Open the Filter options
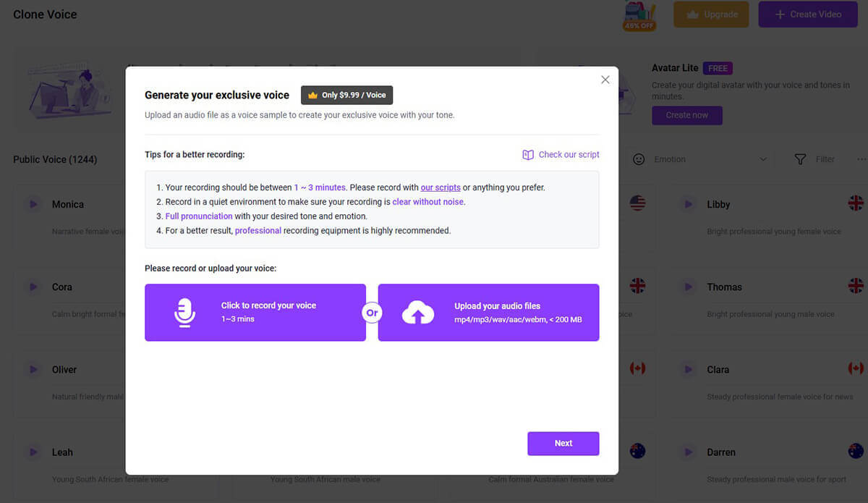The height and width of the screenshot is (503, 868). click(814, 159)
